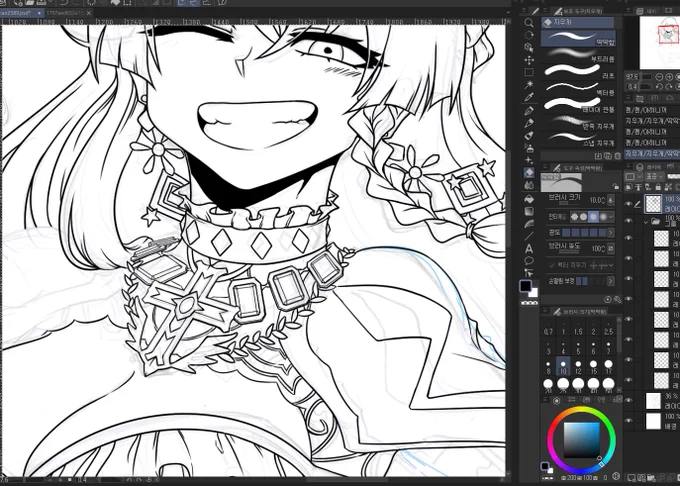The width and height of the screenshot is (680, 486).
Task: Click the lock icon in tool property
Action: 615,186
